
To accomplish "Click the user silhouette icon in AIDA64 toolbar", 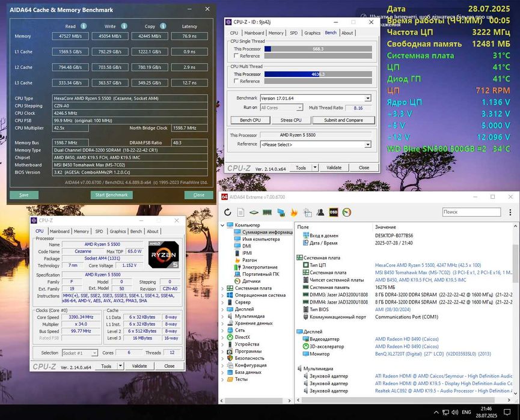I will click(320, 212).
